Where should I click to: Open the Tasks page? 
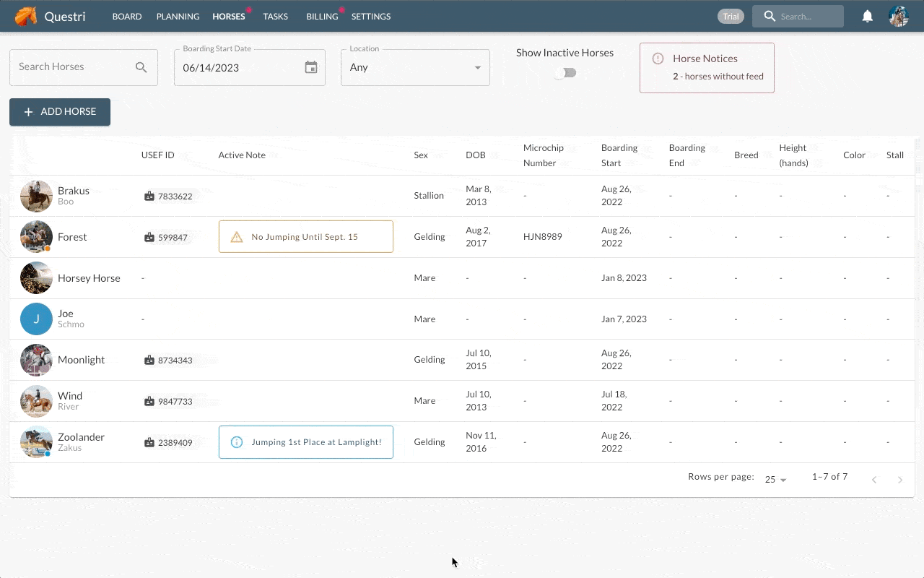tap(275, 17)
